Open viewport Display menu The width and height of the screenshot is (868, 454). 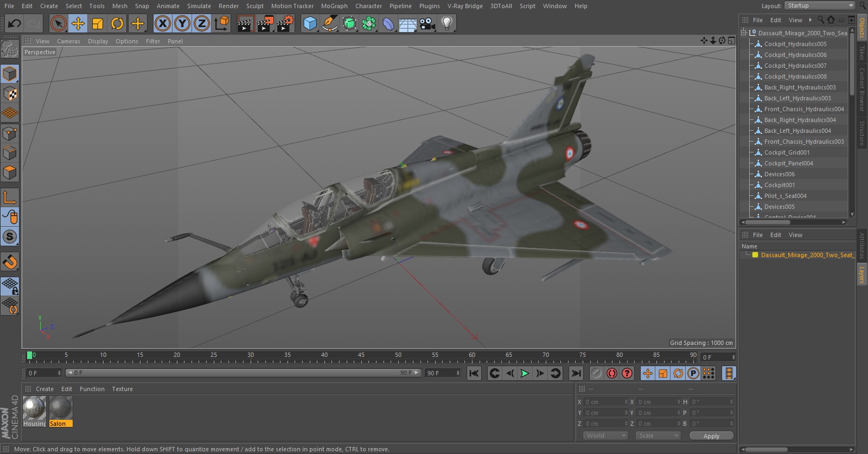[98, 41]
